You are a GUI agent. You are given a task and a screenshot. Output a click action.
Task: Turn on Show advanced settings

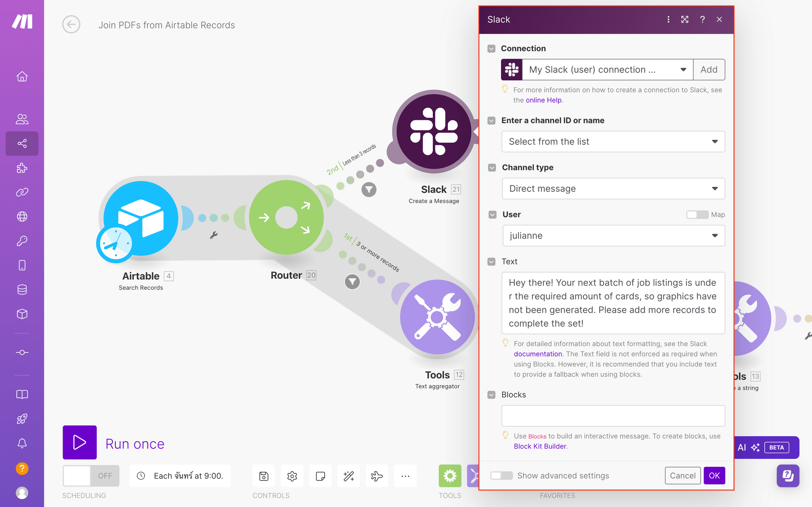point(501,476)
